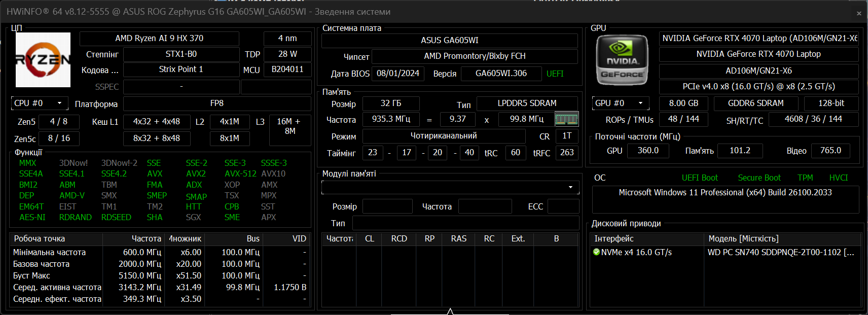This screenshot has height=315, width=868.
Task: Click the SSE4.2 feature flag
Action: [x=114, y=174]
